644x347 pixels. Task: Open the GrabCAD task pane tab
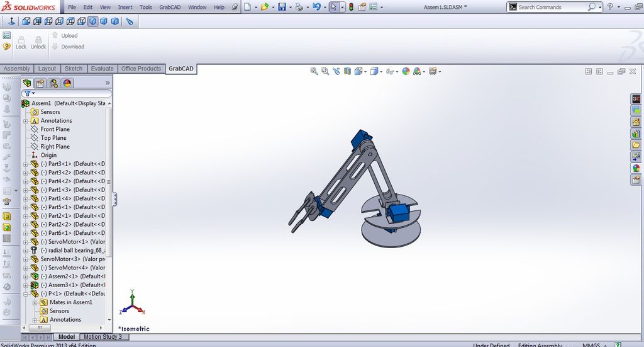[x=636, y=99]
